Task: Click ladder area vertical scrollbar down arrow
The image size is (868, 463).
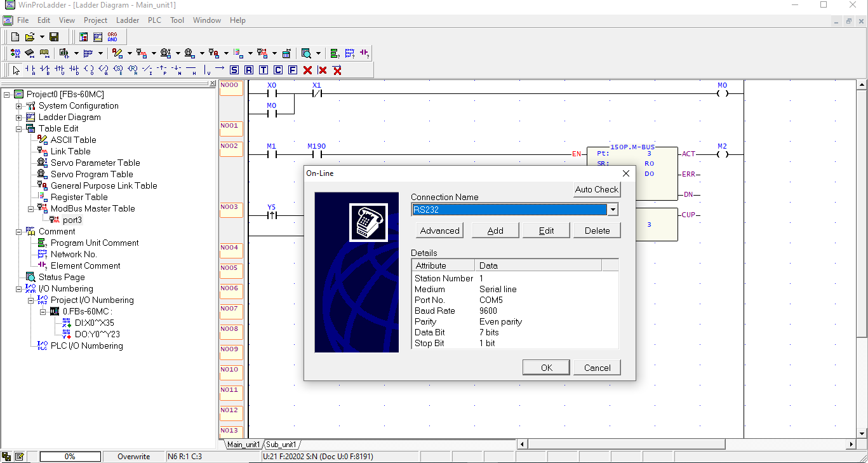Action: pyautogui.click(x=862, y=433)
